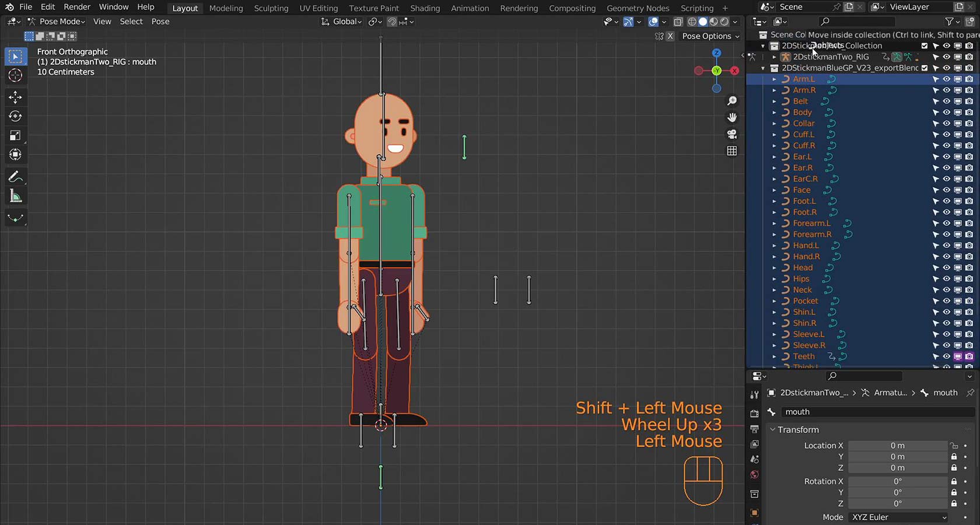Toggle camera view in viewport
This screenshot has height=525, width=980.
point(732,134)
